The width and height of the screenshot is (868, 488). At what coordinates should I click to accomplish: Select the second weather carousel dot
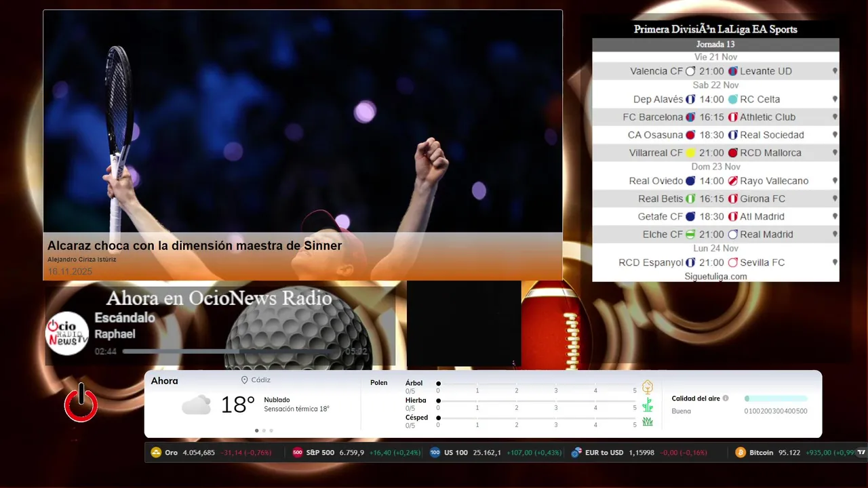point(264,430)
